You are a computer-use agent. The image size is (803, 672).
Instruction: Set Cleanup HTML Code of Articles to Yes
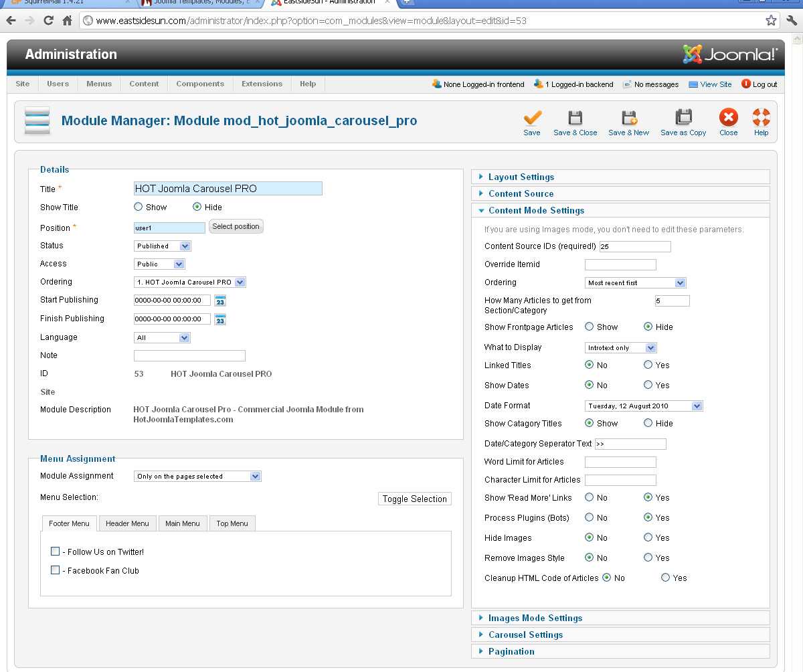[665, 578]
